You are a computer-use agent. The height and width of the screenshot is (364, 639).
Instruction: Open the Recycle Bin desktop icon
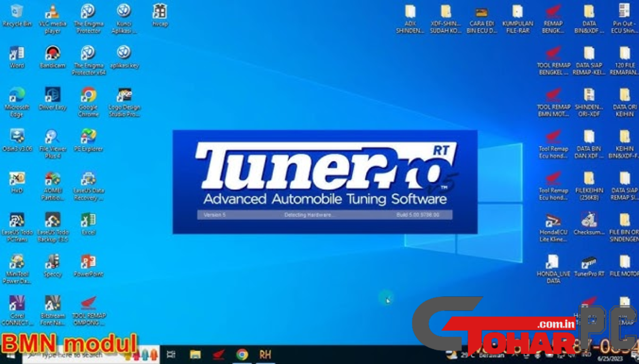16,15
